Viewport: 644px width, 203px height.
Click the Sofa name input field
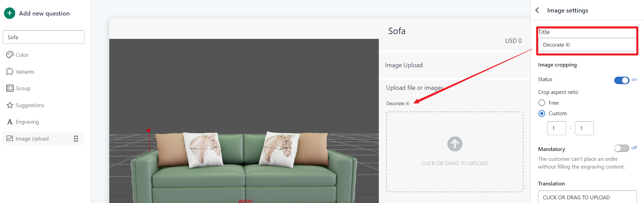[44, 37]
